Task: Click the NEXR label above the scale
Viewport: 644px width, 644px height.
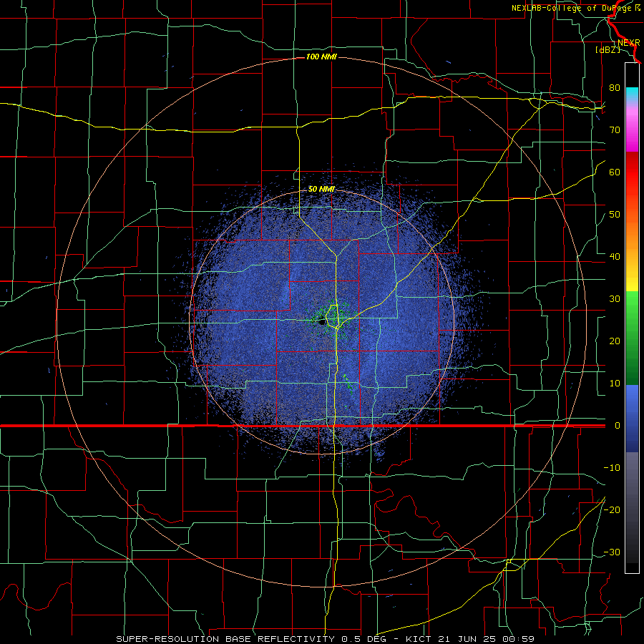Action: [629, 43]
